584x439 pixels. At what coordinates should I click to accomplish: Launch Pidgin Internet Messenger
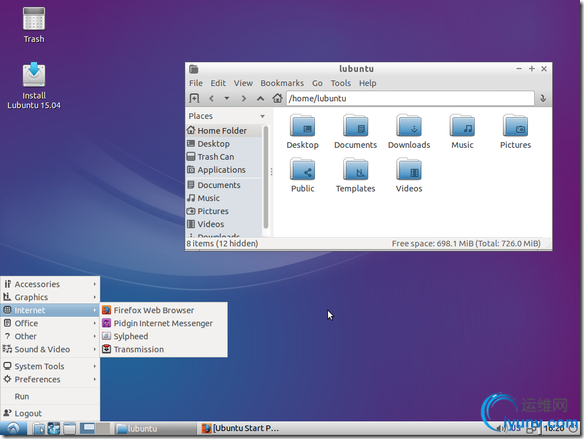click(x=164, y=323)
